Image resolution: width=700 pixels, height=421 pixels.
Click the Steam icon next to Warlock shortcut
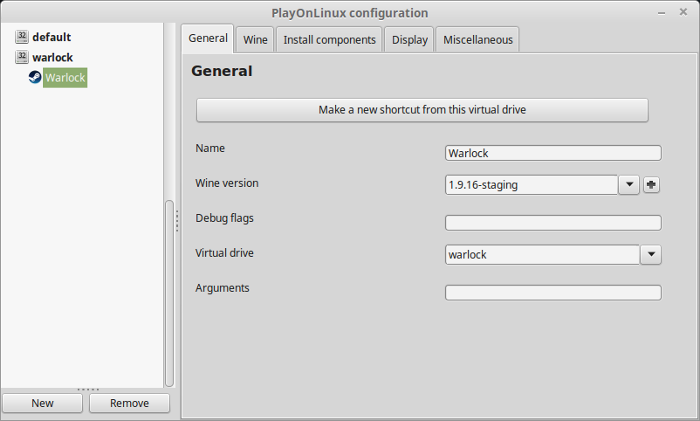(35, 77)
